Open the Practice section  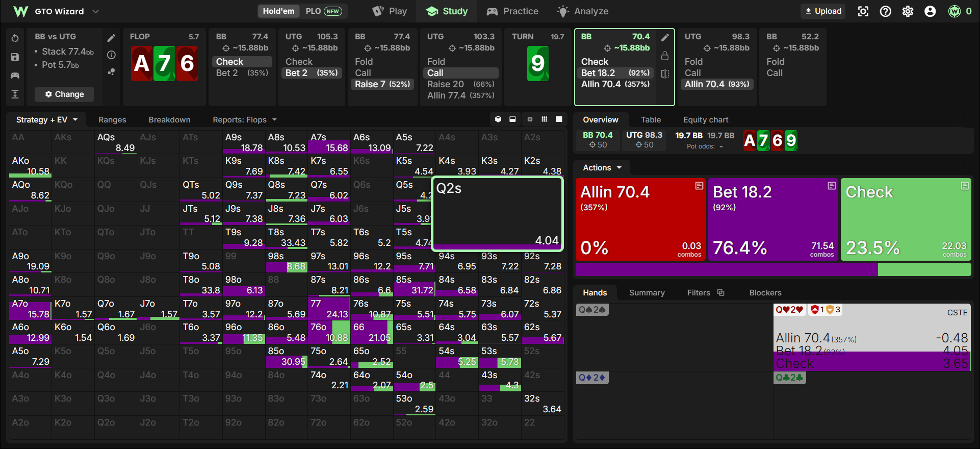pos(512,11)
